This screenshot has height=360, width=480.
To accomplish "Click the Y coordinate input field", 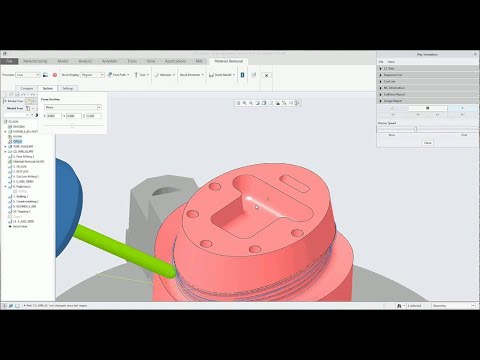I will pyautogui.click(x=74, y=116).
